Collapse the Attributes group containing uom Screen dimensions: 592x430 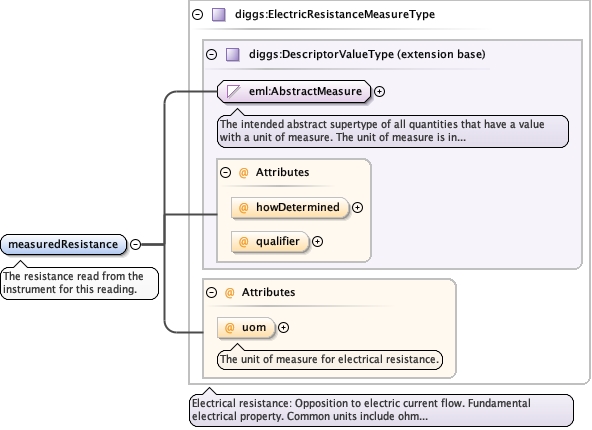tap(211, 292)
